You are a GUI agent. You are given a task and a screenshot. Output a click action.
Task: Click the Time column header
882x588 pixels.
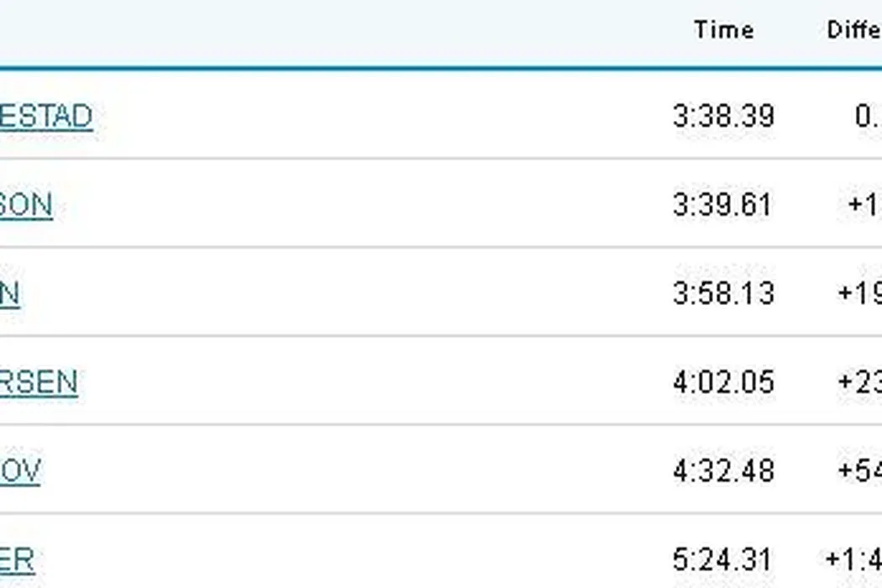(723, 30)
